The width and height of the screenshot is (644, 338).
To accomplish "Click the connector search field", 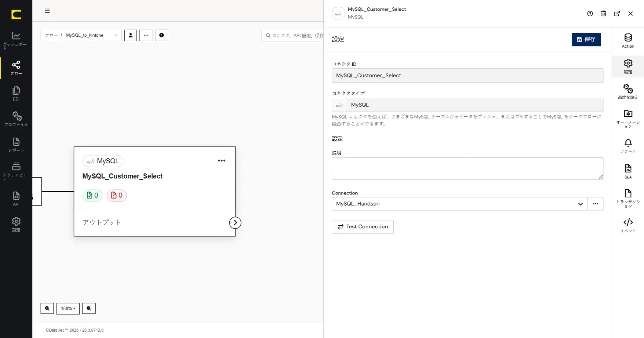I will [292, 36].
